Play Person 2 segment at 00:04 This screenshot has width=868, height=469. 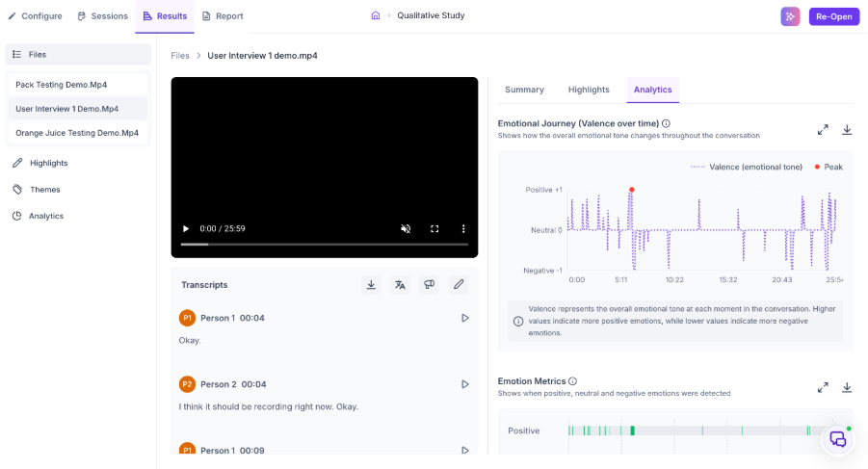tap(465, 384)
